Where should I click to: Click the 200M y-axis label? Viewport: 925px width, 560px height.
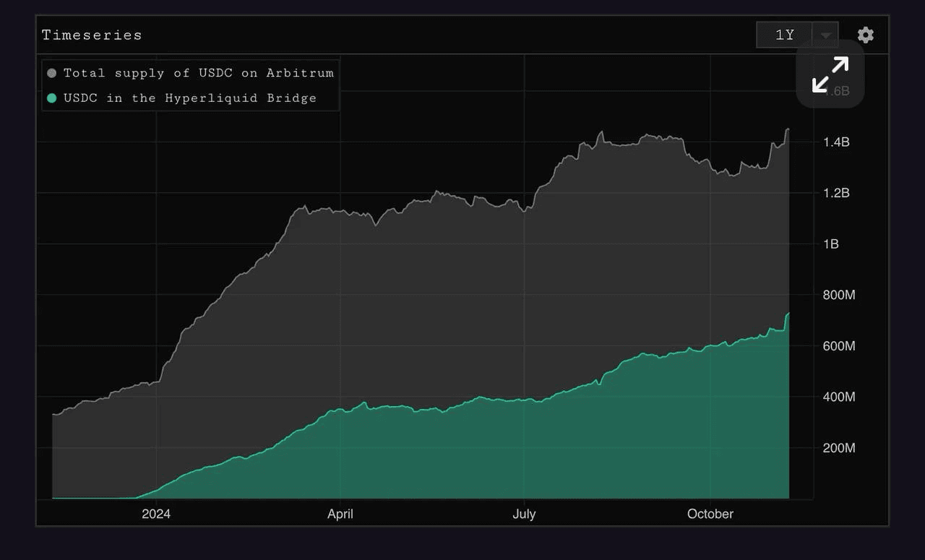[x=839, y=448]
